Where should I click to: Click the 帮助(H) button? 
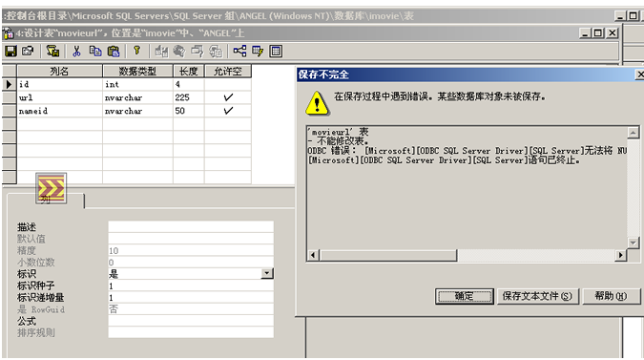click(x=611, y=296)
